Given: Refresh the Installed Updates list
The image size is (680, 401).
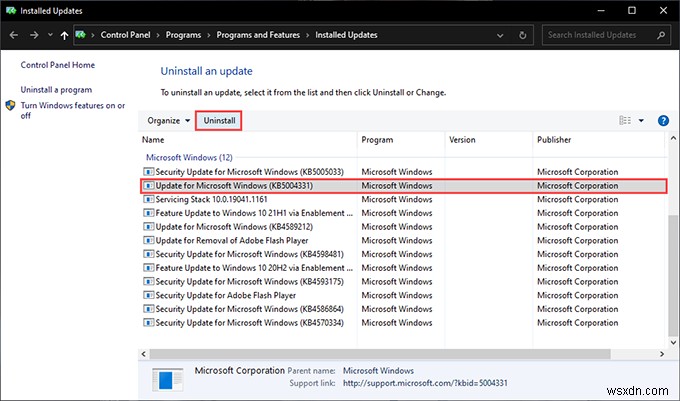Looking at the screenshot, I should coord(523,35).
